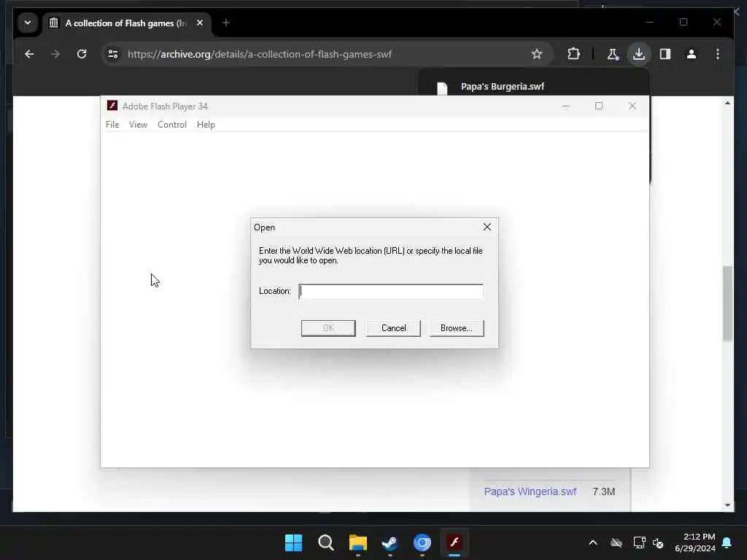Switch to Flash Player taskbar icon
This screenshot has height=560, width=747.
(454, 542)
